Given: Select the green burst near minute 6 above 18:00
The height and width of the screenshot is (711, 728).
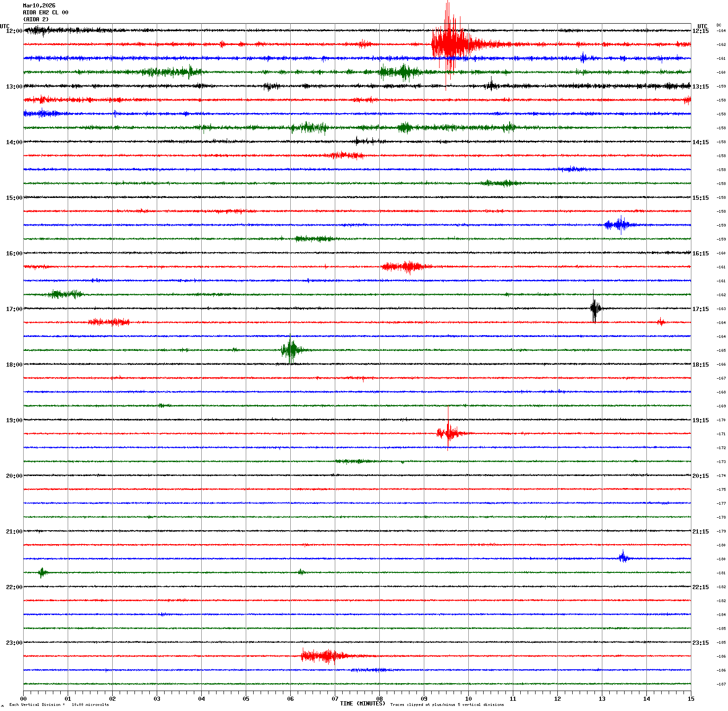Looking at the screenshot, I should pyautogui.click(x=291, y=350).
